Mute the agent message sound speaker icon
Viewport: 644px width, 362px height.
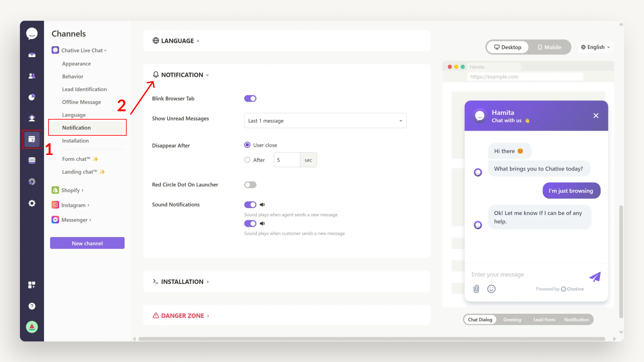pyautogui.click(x=262, y=204)
